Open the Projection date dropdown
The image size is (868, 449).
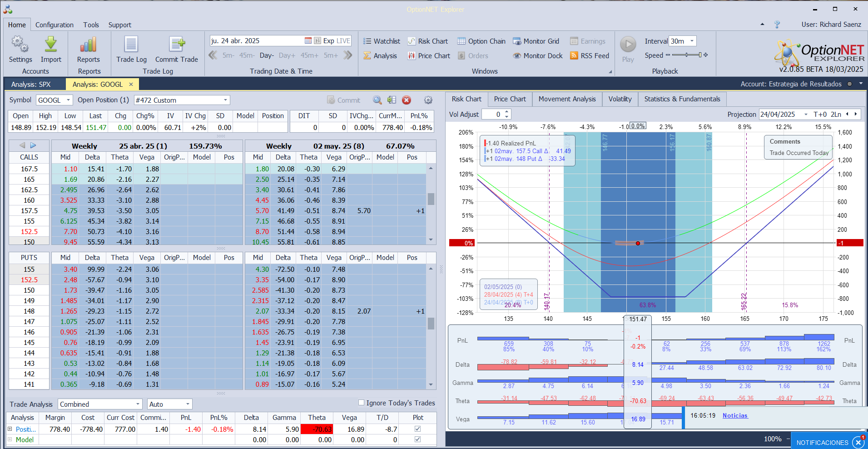[806, 115]
